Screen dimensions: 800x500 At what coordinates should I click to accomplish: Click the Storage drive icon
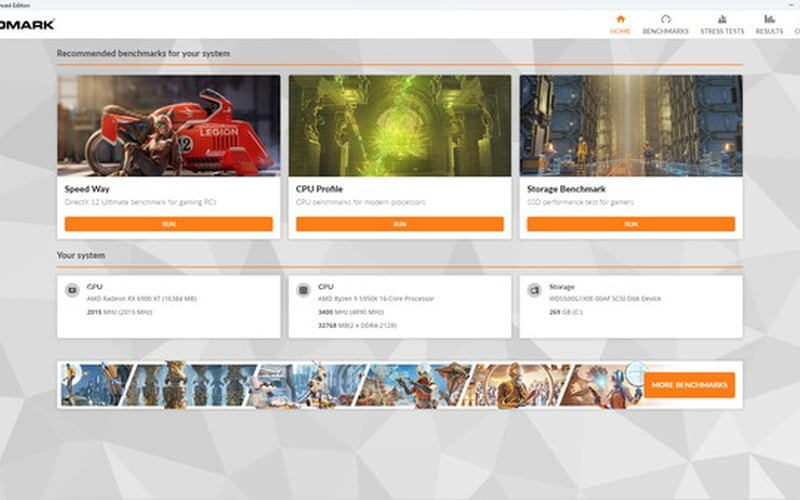pos(534,290)
